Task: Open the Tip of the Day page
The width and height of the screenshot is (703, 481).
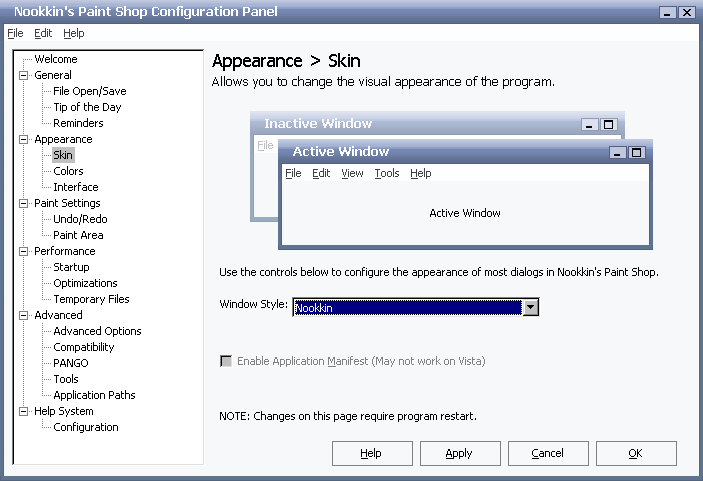Action: [x=87, y=107]
